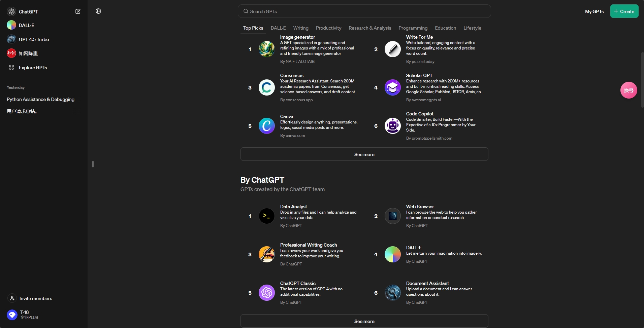Click the Consensus title text
Screen dimensions: 644x328
pos(292,75)
